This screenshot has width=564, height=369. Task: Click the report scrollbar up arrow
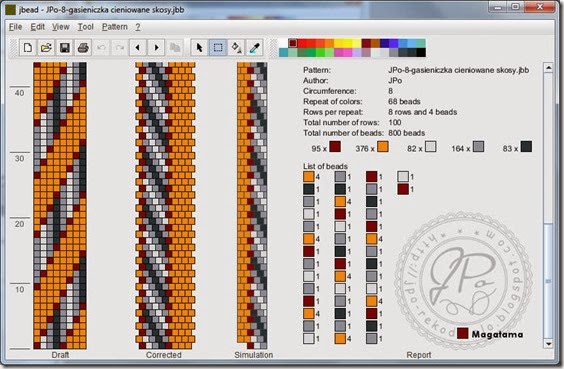coord(548,68)
